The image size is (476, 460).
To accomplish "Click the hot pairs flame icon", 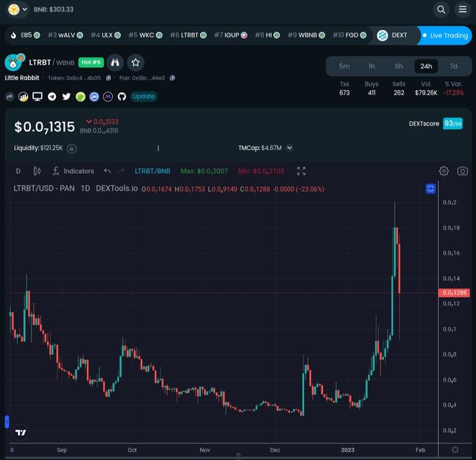I will [x=14, y=35].
